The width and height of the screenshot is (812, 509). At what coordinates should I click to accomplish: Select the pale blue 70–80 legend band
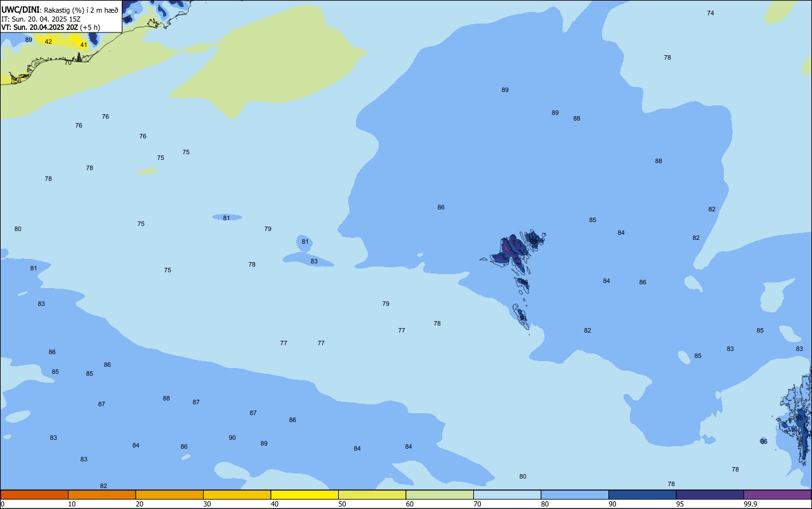click(x=507, y=494)
